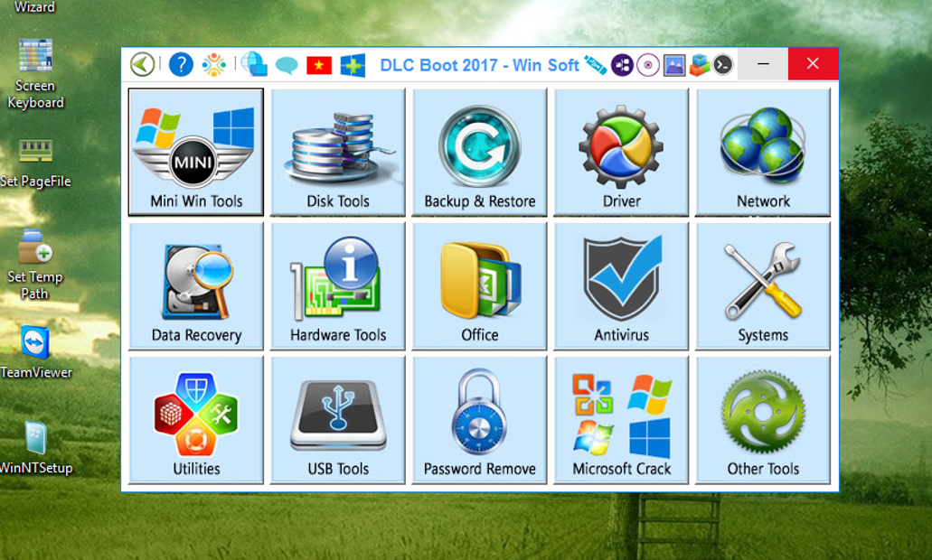Open the Utilities category
The width and height of the screenshot is (932, 560).
tap(195, 420)
